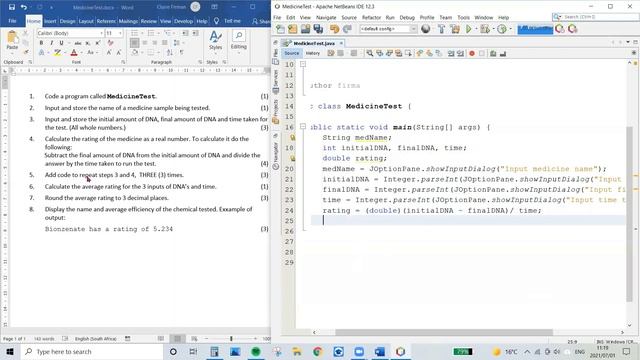Viewport: 640px width, 360px height.
Task: Apply the red font color in Word
Action: coord(74,52)
